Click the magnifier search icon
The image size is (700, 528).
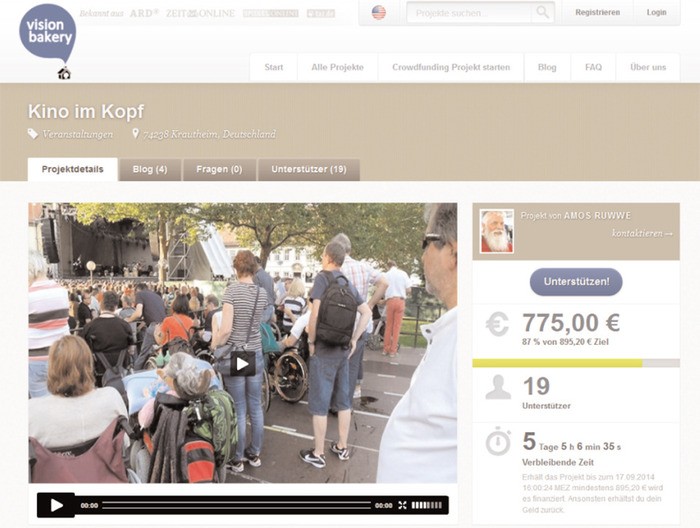(x=542, y=12)
